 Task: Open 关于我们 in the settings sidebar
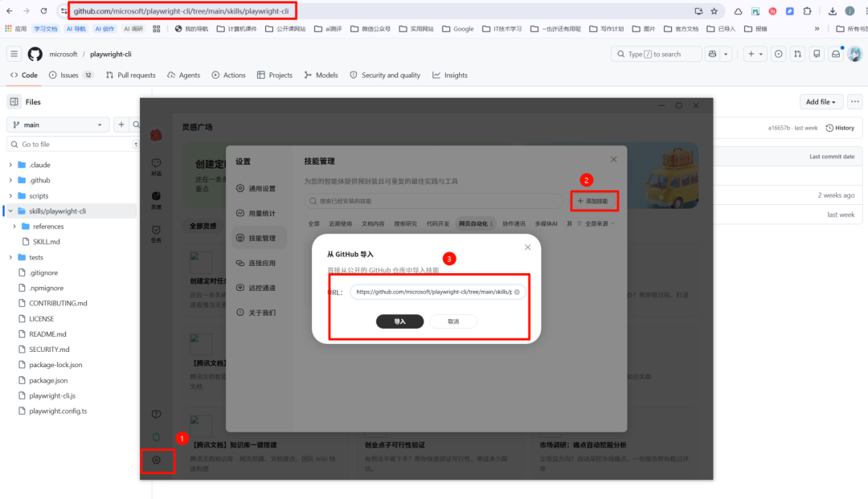(x=259, y=313)
